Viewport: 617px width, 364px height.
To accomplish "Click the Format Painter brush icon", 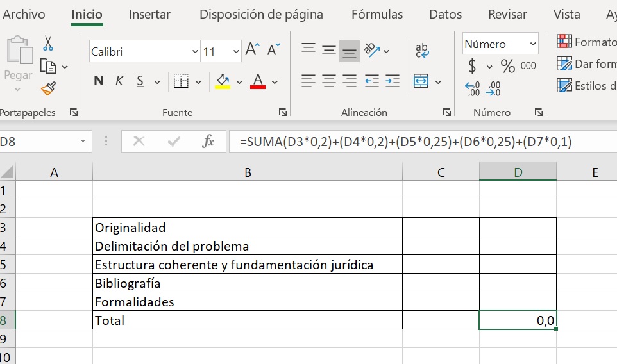I will (48, 88).
